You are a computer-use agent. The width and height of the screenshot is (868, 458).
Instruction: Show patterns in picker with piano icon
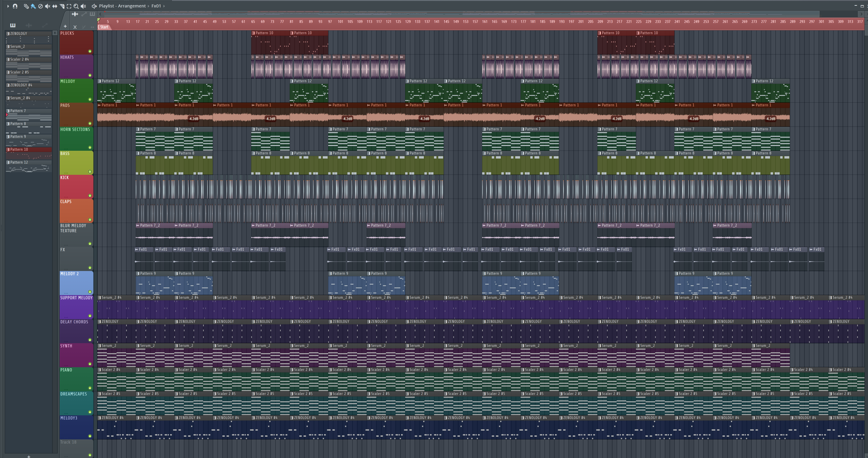[x=13, y=25]
